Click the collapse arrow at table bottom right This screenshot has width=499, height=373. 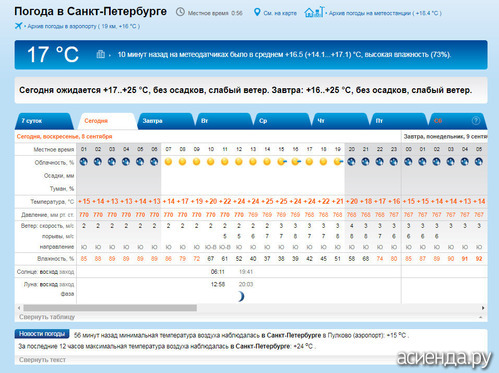coord(481,317)
